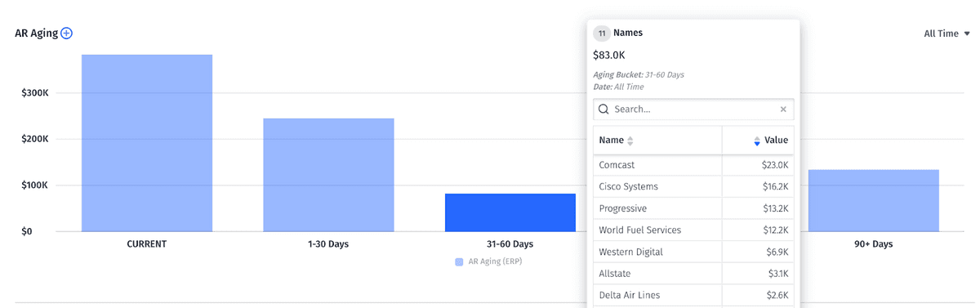Open the All Time date dropdown

947,33
